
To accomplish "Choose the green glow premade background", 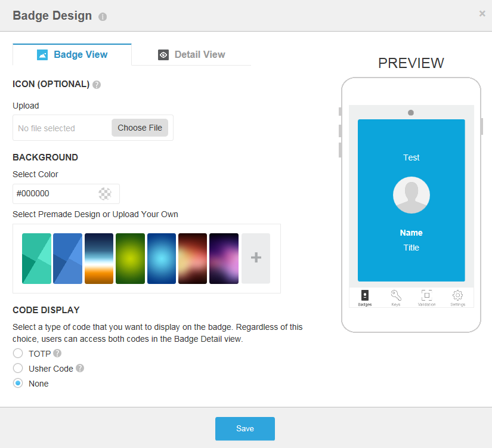I will coord(130,258).
